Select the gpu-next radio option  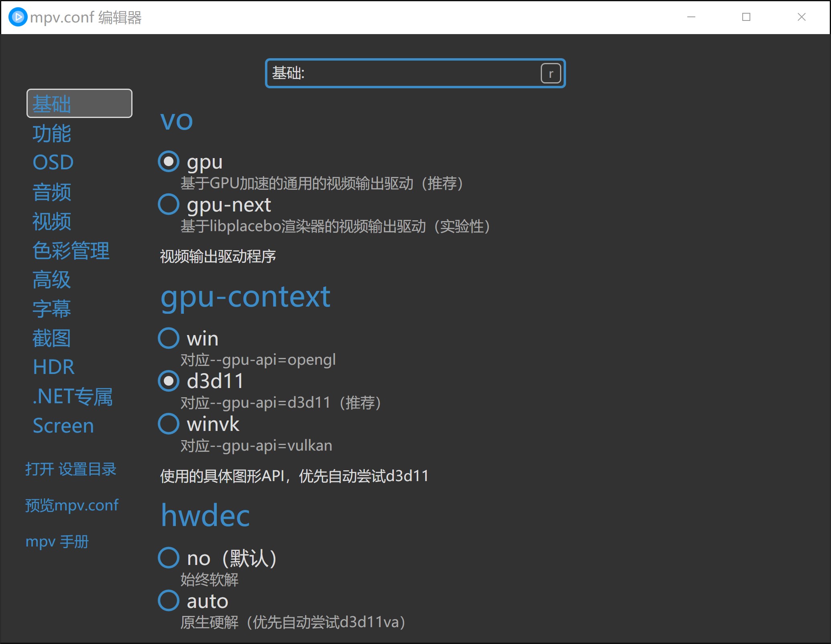click(169, 204)
